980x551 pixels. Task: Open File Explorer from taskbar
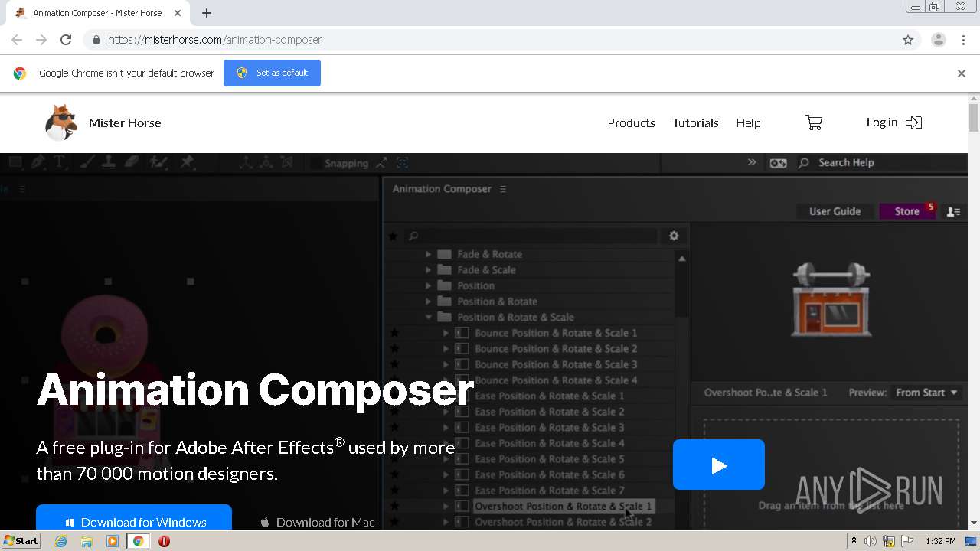tap(87, 541)
